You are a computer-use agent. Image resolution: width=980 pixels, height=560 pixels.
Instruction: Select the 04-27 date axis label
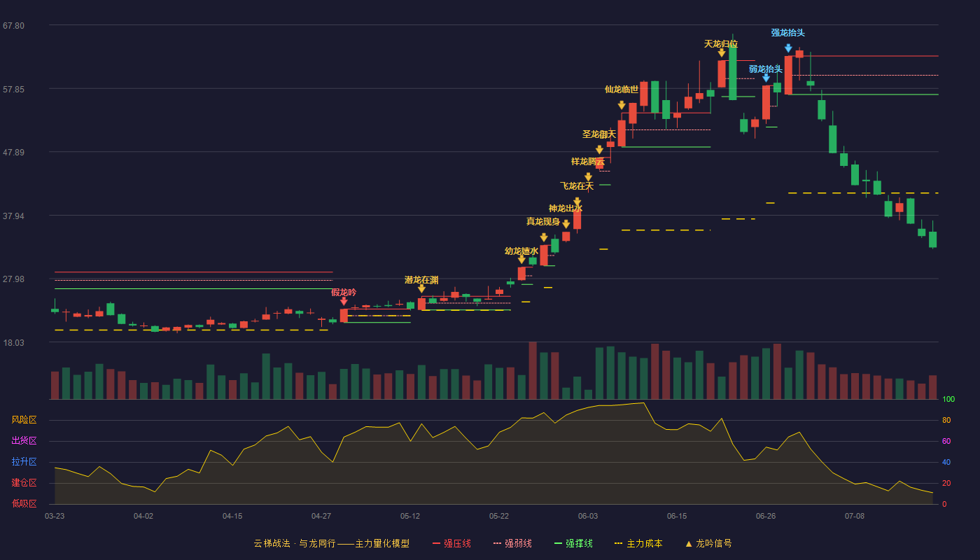coord(321,516)
